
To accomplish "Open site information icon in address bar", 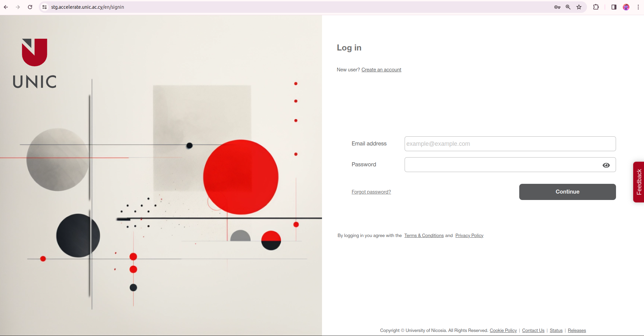I will [45, 7].
